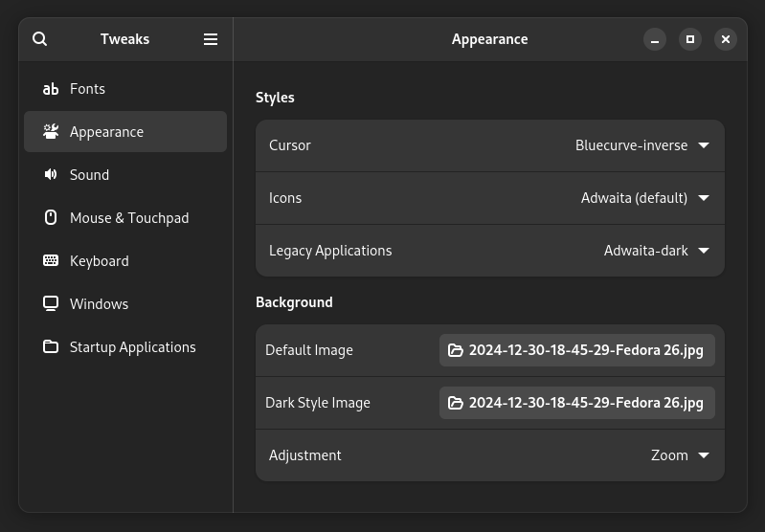This screenshot has height=532, width=765.
Task: Click the Startup Applications folder icon
Action: tap(51, 347)
